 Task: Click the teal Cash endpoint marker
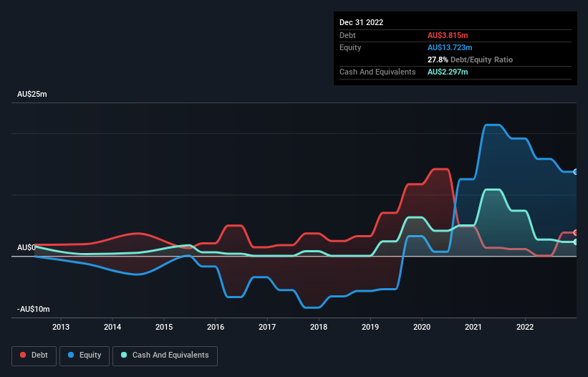[x=576, y=242]
